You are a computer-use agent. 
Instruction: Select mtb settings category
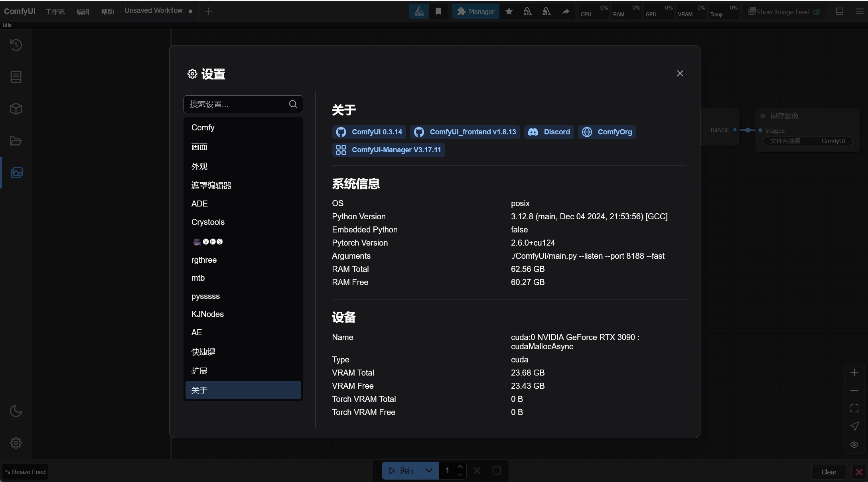(x=243, y=278)
